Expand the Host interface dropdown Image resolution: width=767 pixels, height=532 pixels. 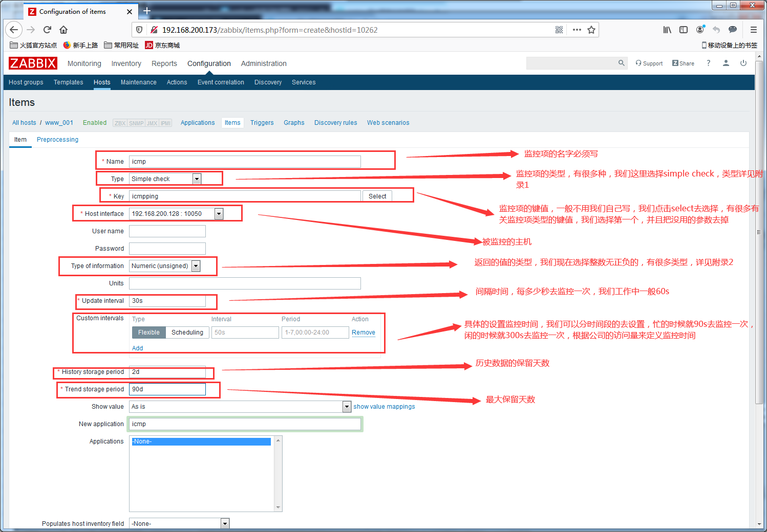(x=176, y=214)
